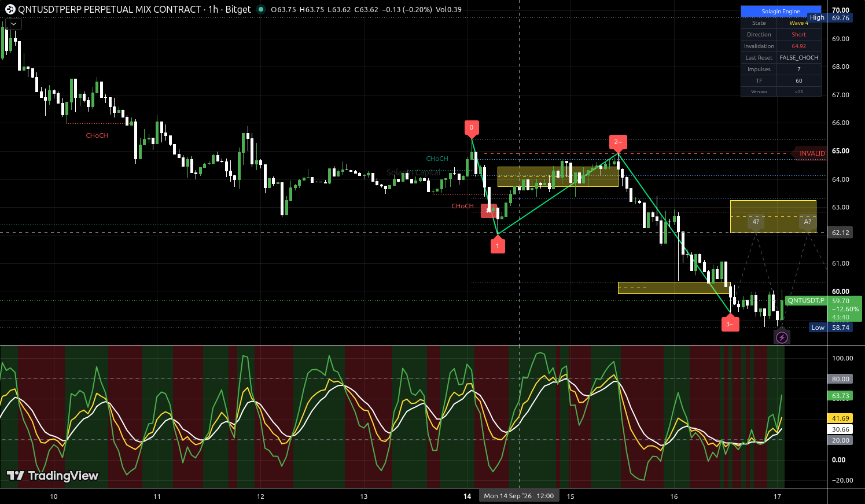Click the 80.00 overbought level label
The width and height of the screenshot is (865, 504).
pos(841,379)
